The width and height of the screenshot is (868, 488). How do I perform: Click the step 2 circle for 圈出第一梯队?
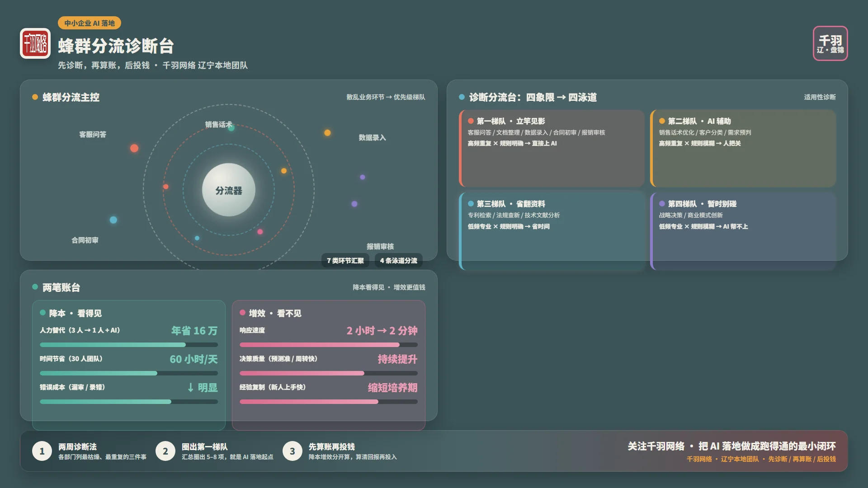pyautogui.click(x=165, y=451)
